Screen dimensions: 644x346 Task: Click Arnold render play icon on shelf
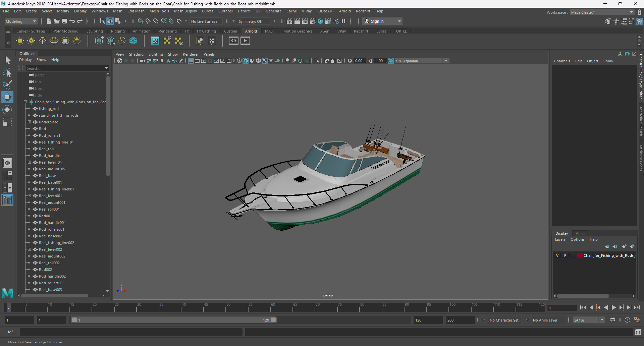pyautogui.click(x=245, y=41)
